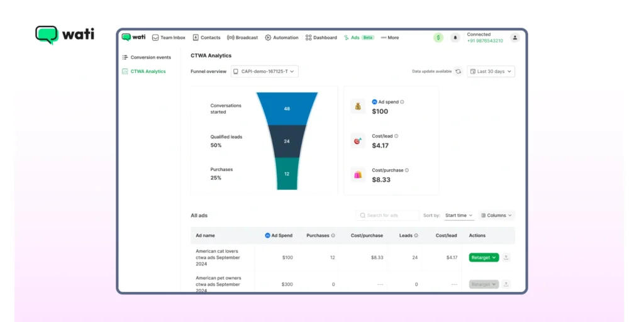This screenshot has width=644, height=322.
Task: Open the notifications bell icon
Action: (x=455, y=38)
